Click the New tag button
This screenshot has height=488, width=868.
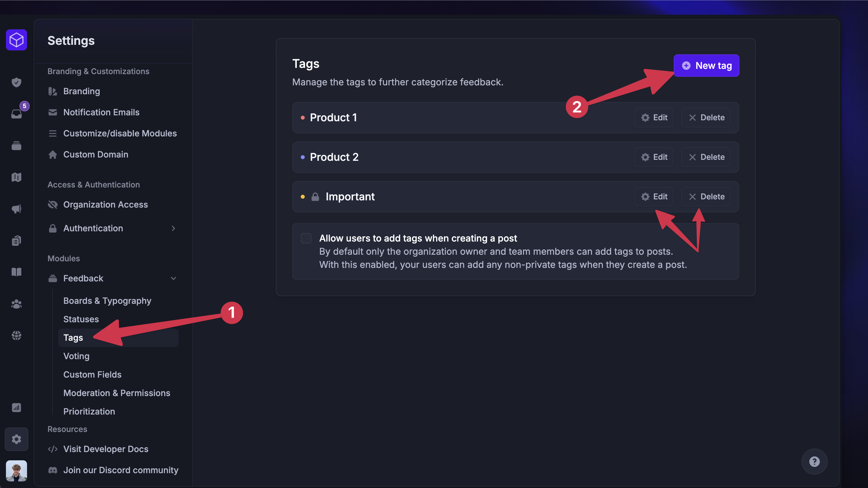(x=706, y=66)
